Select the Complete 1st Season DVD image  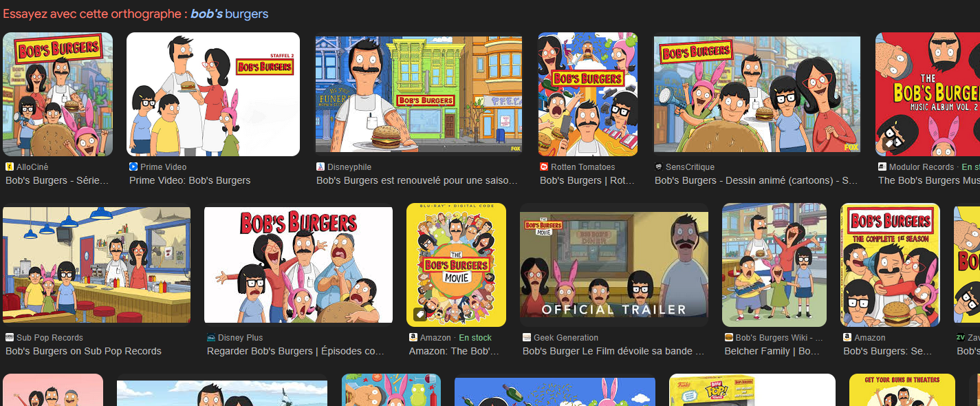point(890,265)
